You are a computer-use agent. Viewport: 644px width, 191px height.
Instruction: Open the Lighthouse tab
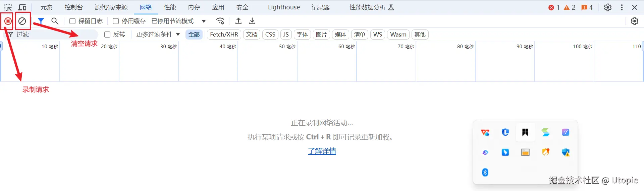click(x=284, y=7)
